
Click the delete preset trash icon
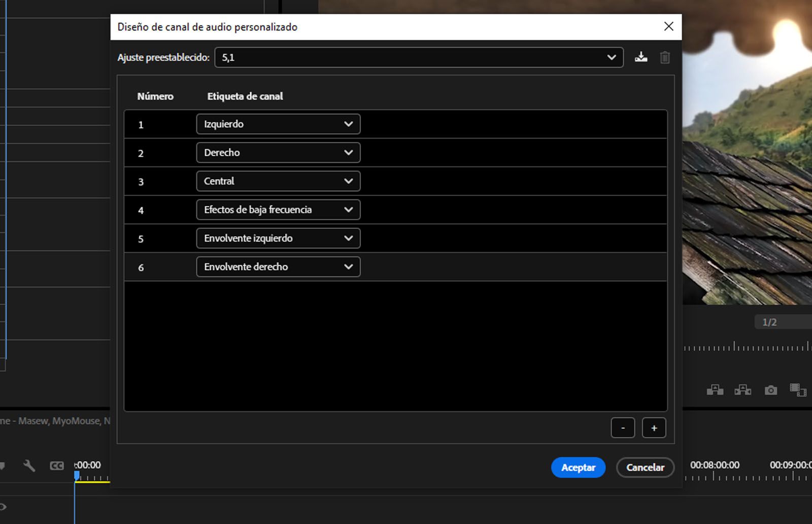click(x=664, y=57)
